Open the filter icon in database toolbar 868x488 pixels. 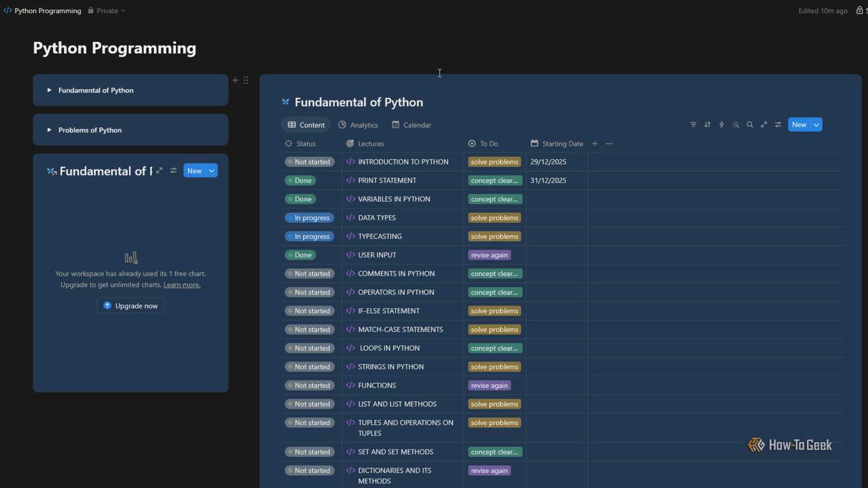(693, 125)
